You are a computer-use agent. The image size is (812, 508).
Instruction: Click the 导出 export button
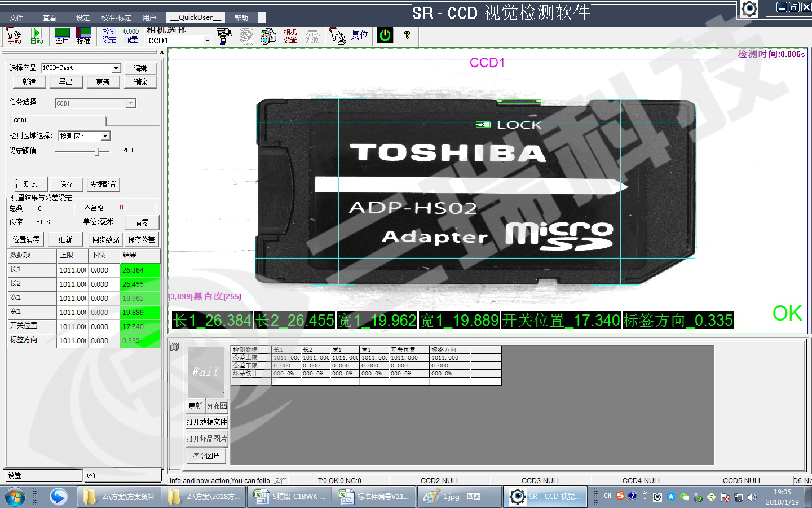(66, 82)
